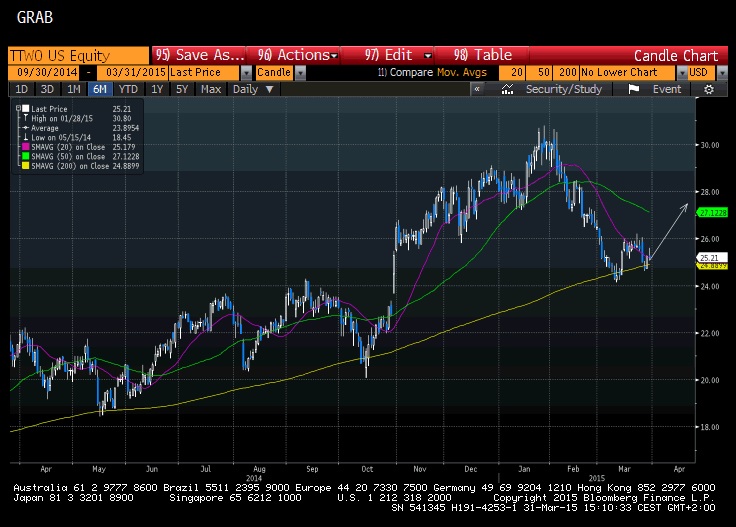Click the green SMAVG (50) legend swatch
736x527 pixels.
pyautogui.click(x=25, y=156)
